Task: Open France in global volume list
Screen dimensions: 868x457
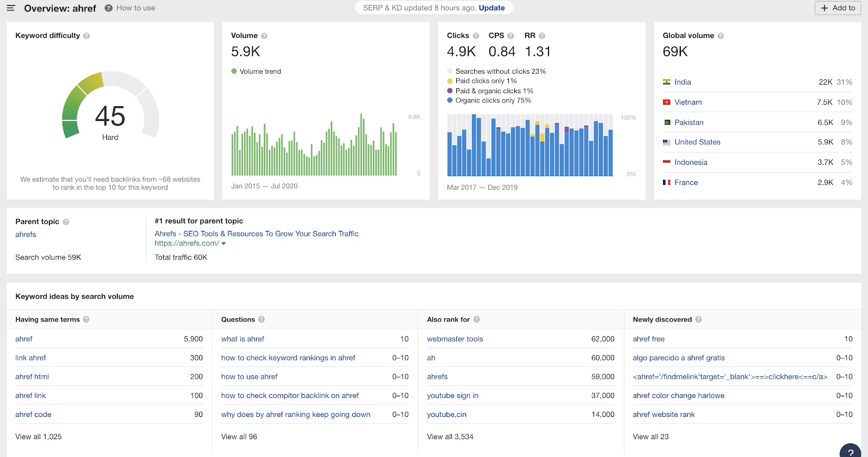Action: pos(686,183)
